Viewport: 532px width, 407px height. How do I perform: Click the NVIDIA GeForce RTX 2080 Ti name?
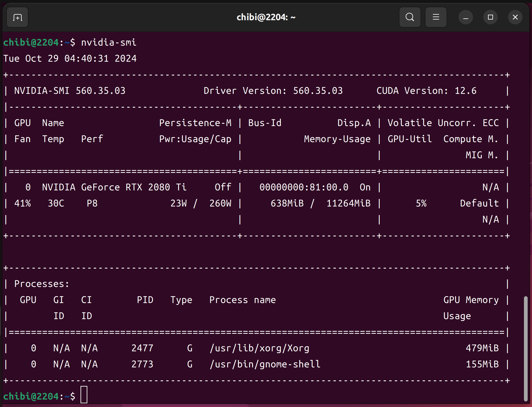click(x=114, y=187)
